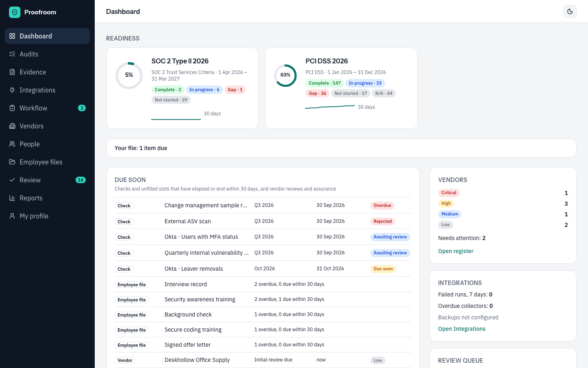Open the vendor register link
Screen dimensions: 588x368
(x=456, y=251)
